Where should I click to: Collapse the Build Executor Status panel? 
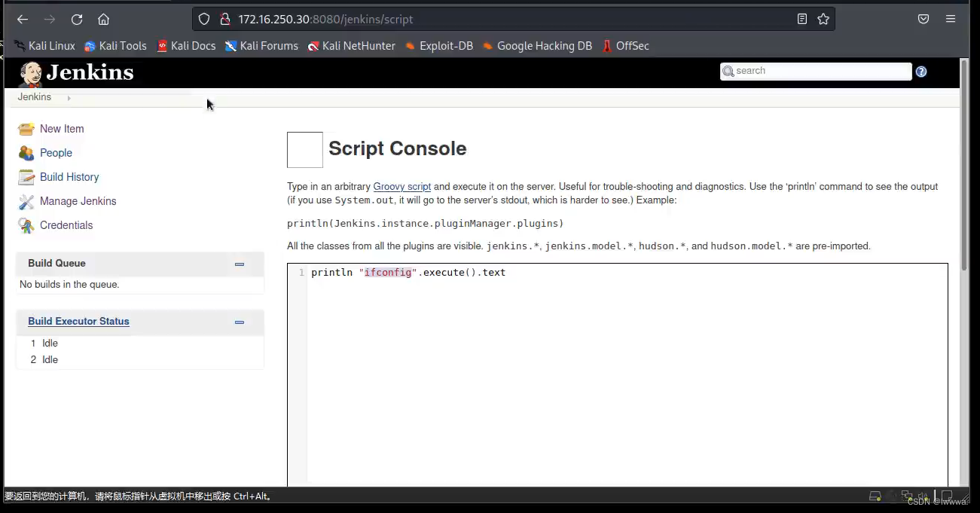tap(240, 322)
